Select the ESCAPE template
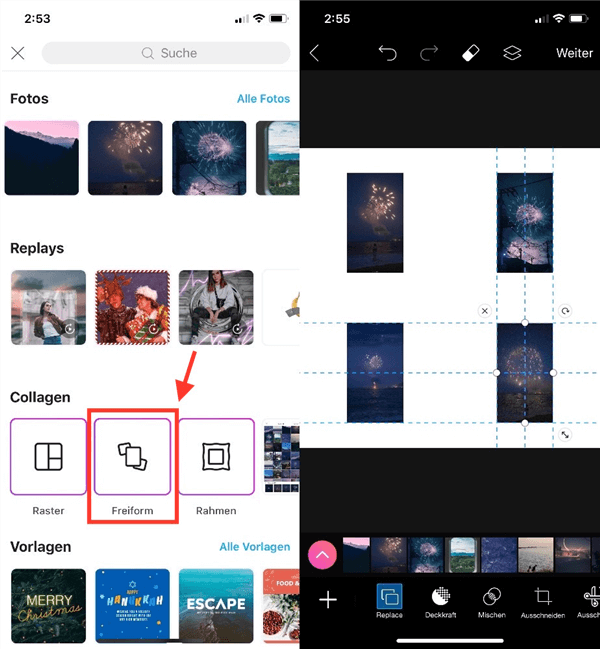The width and height of the screenshot is (600, 649). click(x=216, y=606)
